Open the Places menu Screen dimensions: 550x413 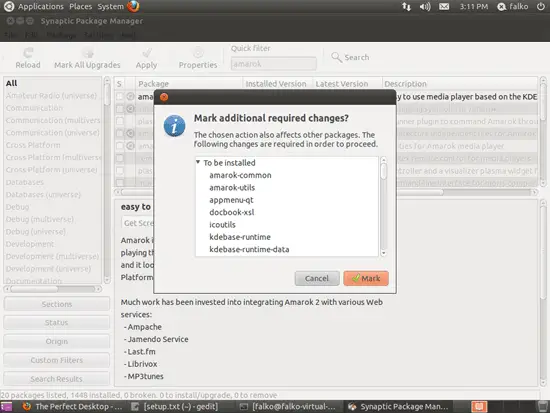tap(80, 6)
